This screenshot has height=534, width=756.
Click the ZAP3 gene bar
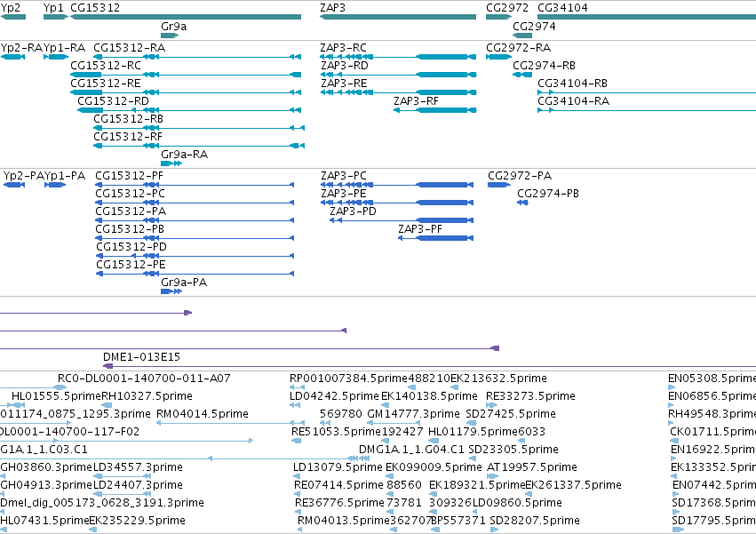(x=398, y=17)
